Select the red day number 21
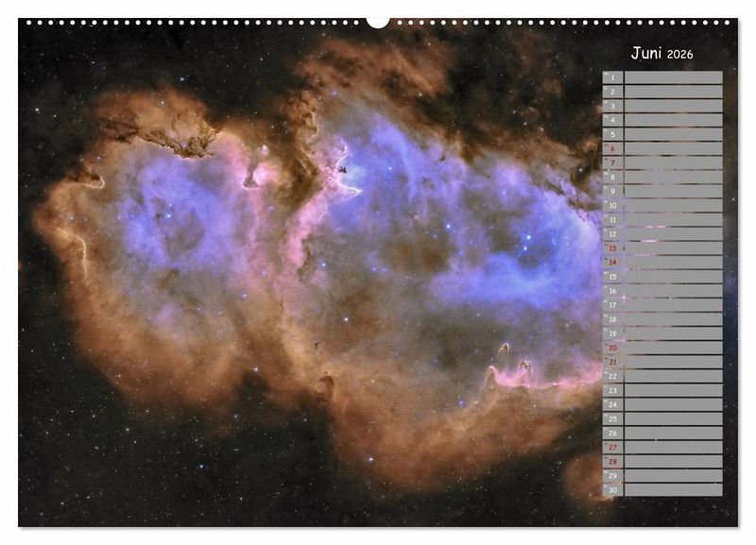This screenshot has width=756, height=545. coord(612,362)
